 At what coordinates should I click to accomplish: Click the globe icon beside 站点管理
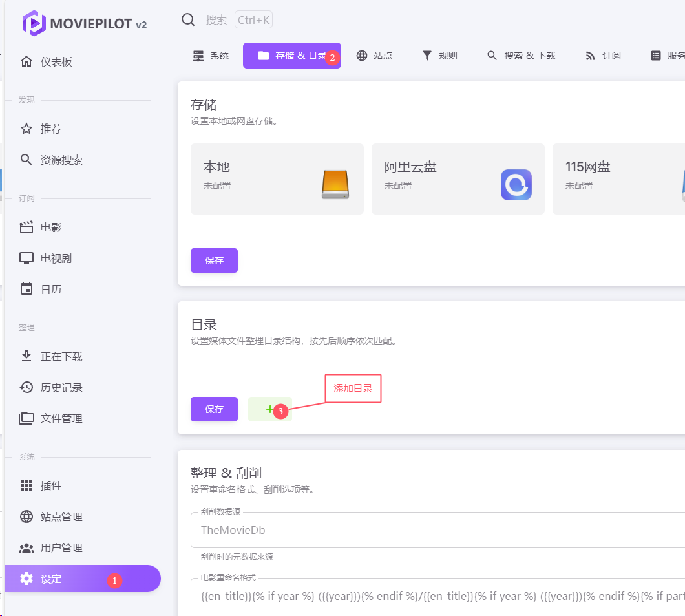[x=26, y=516]
